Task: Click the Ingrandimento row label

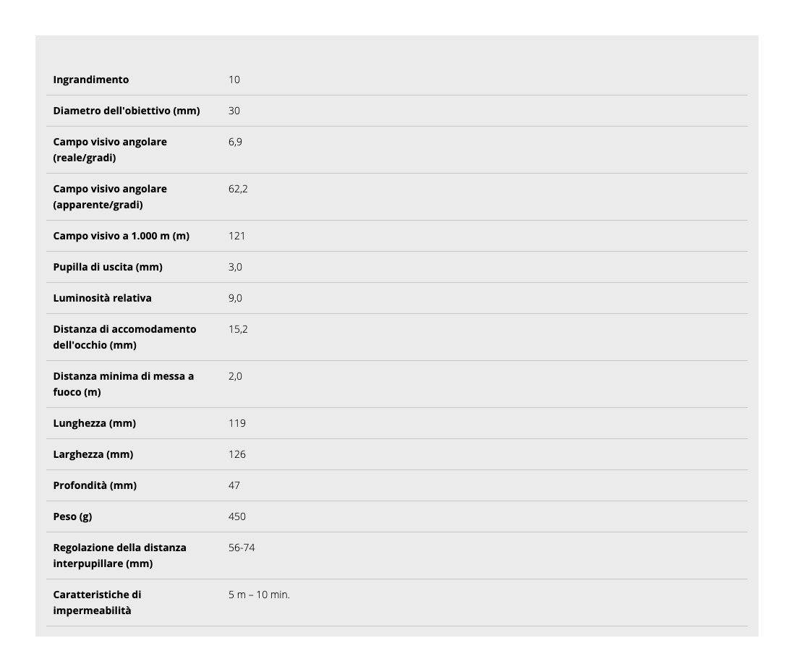Action: tap(91, 80)
